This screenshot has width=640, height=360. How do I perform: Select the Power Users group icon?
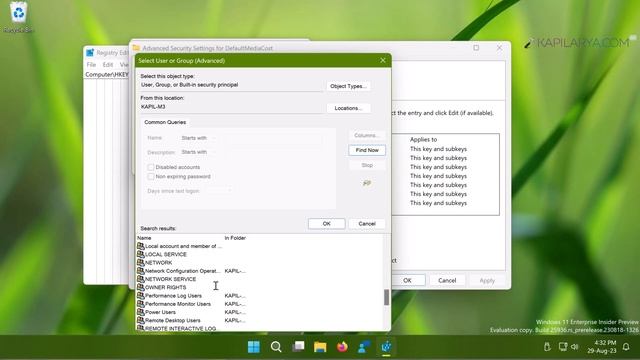coord(140,312)
